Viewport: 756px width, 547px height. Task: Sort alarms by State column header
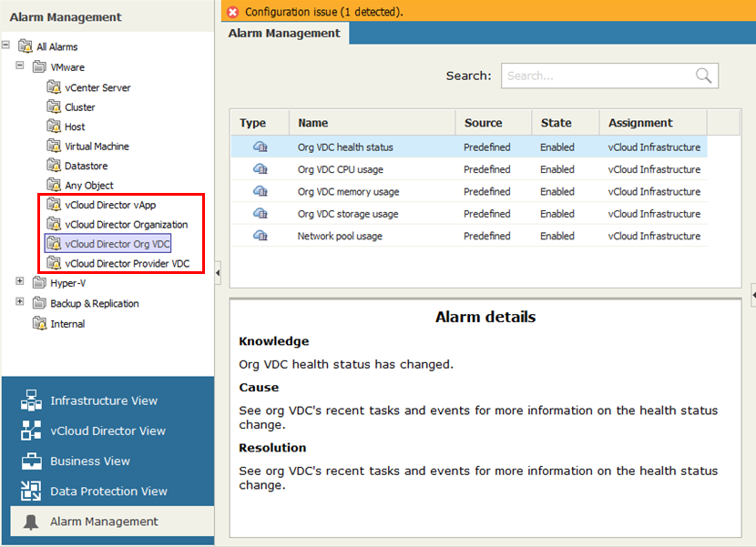coord(566,123)
